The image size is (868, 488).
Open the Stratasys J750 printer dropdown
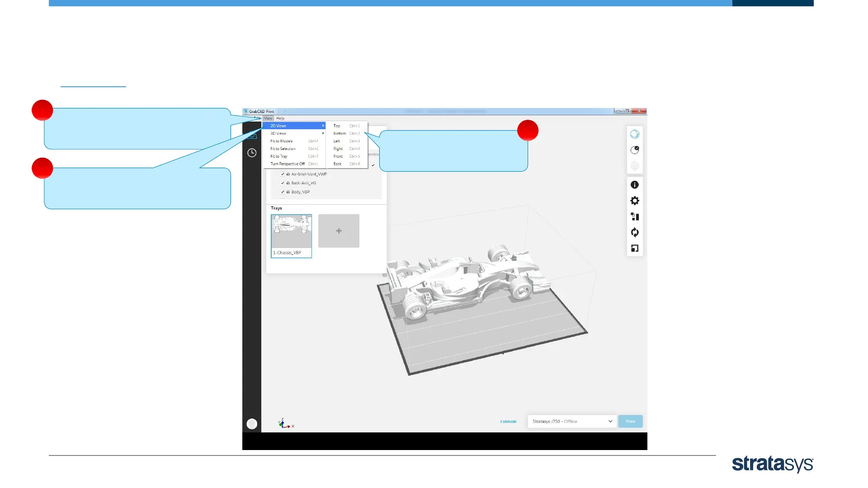(x=572, y=421)
